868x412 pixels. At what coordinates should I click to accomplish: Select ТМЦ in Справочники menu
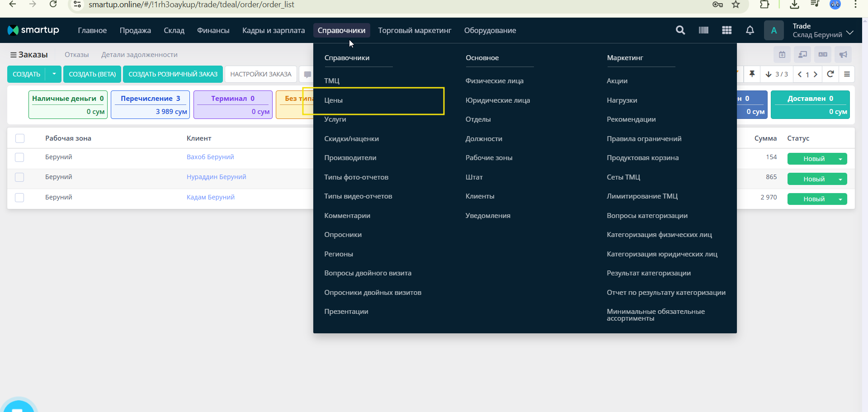332,81
